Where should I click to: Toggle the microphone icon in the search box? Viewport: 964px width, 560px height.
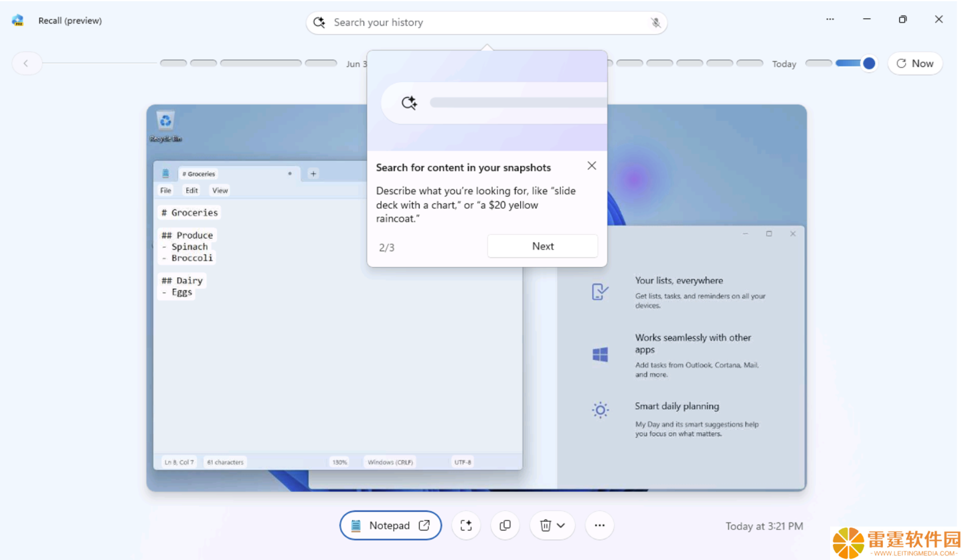point(655,23)
